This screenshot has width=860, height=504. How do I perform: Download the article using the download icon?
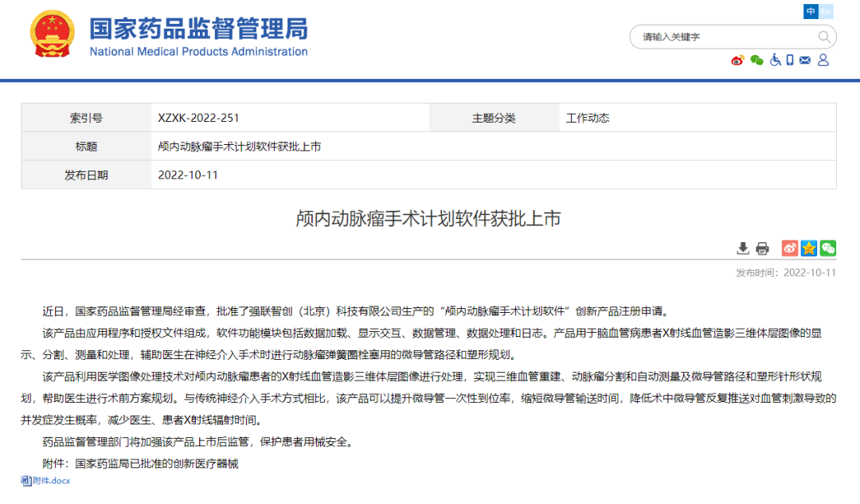[743, 248]
